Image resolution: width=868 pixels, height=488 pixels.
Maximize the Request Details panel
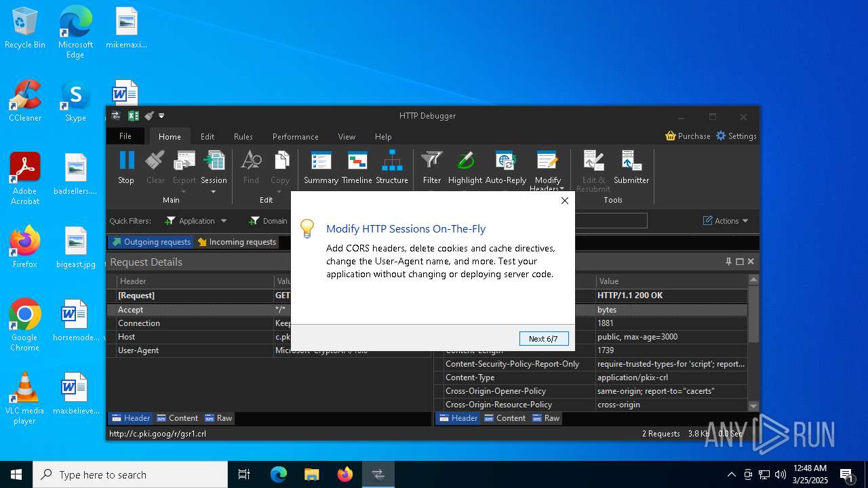point(740,262)
